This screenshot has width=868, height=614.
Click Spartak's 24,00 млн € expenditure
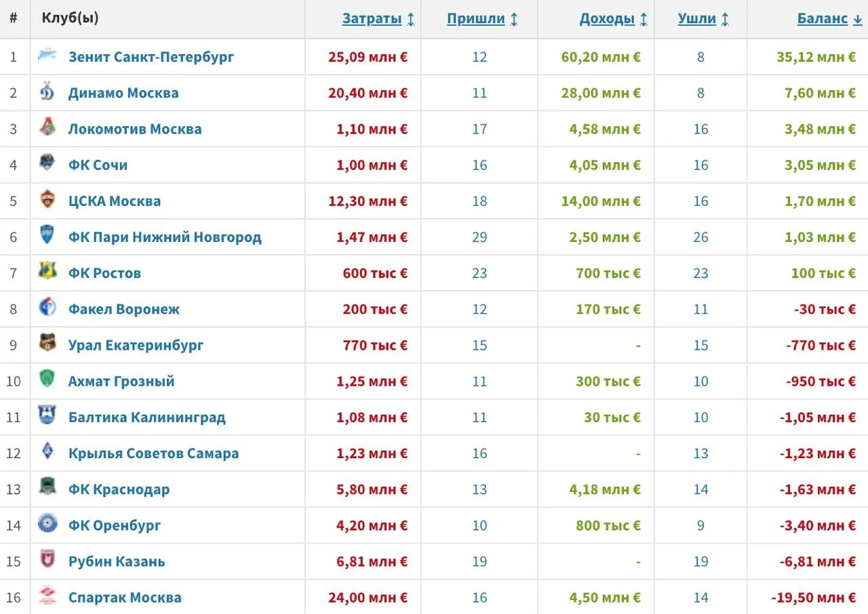[x=368, y=597]
